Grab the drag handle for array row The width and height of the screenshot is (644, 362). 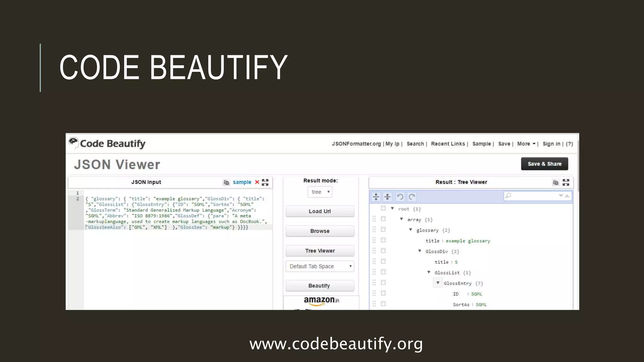pos(374,219)
